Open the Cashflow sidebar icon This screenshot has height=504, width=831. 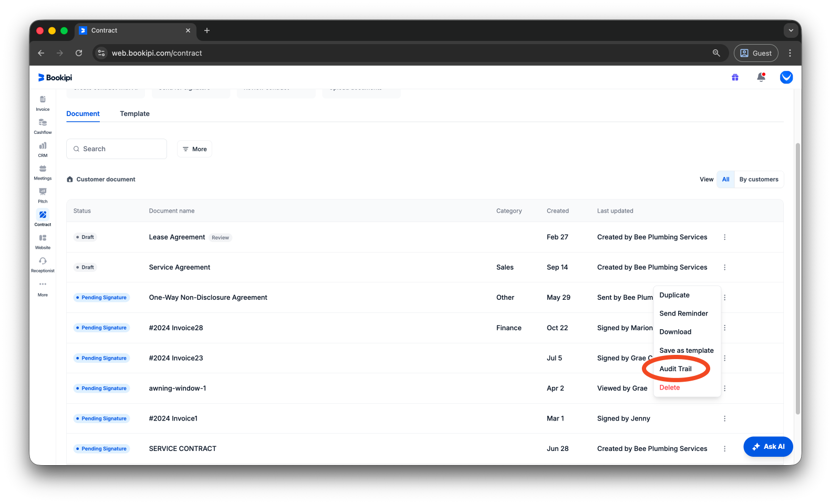pos(43,127)
